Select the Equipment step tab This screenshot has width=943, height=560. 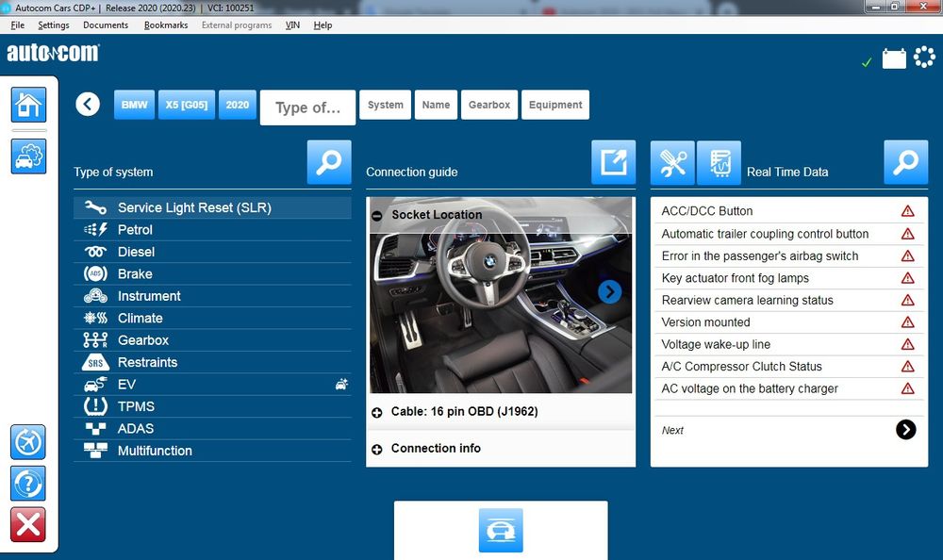pos(555,105)
